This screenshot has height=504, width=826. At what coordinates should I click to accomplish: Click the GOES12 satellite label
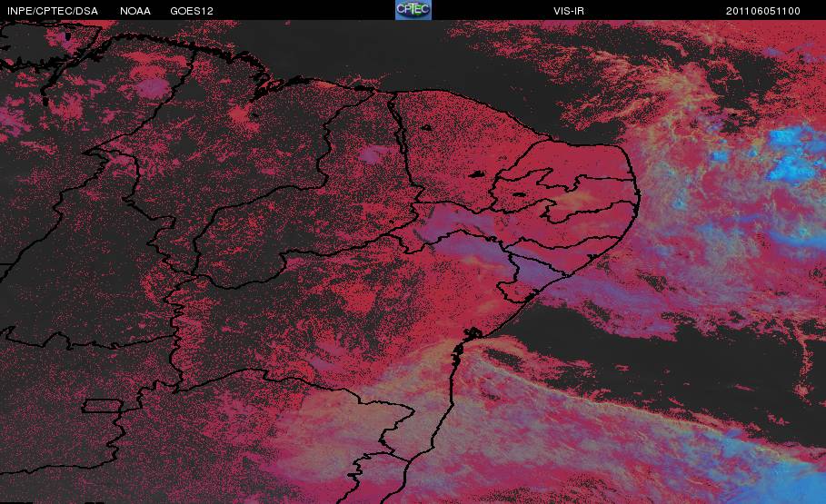tap(192, 11)
